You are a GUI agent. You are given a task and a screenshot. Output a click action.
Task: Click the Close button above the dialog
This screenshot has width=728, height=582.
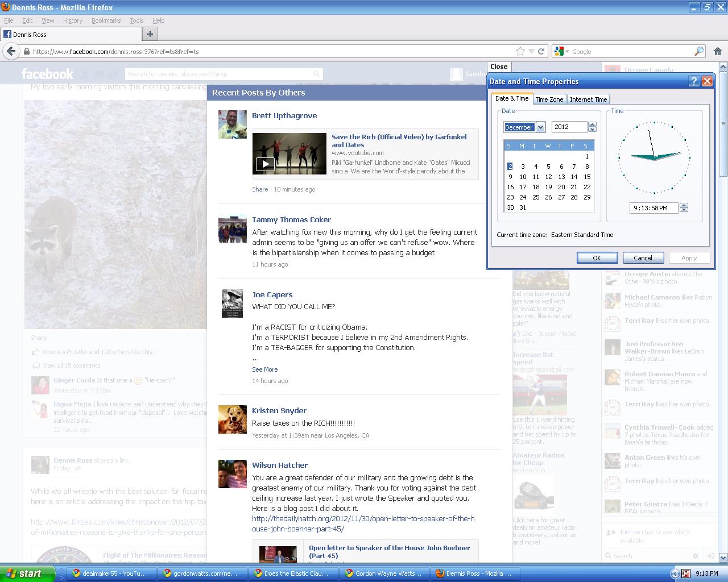[499, 66]
